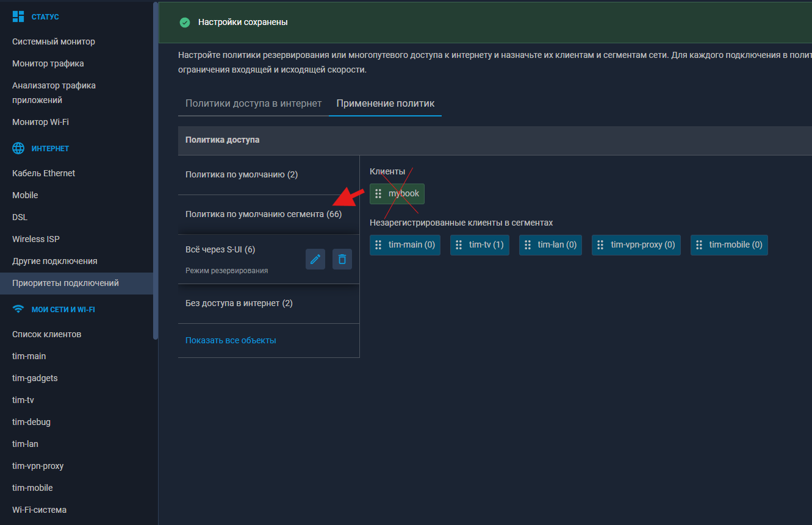812x525 pixels.
Task: Click the Wi-Fi icon beside Мои сети и Wi-Fi
Action: (x=19, y=309)
